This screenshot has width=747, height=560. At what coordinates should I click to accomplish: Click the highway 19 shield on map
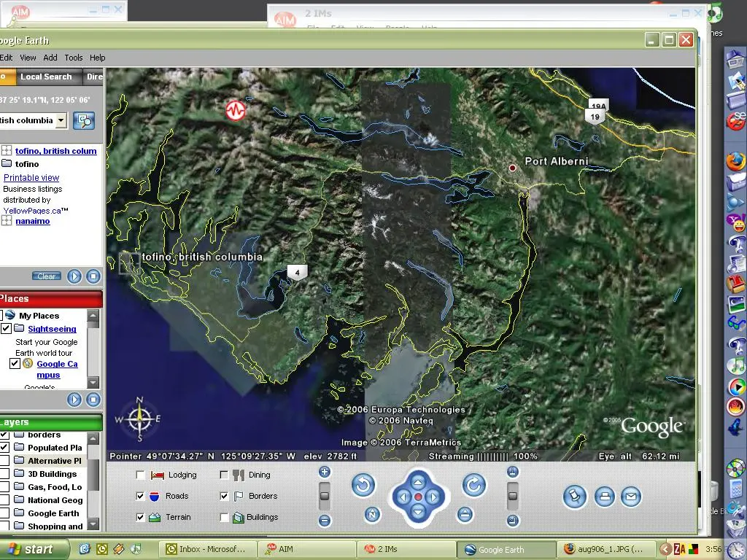pyautogui.click(x=595, y=117)
